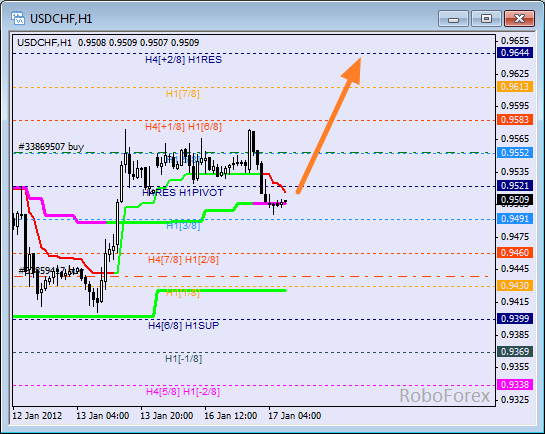Select the H4[+2/8] H1RES level text
This screenshot has width=545, height=434.
click(184, 60)
